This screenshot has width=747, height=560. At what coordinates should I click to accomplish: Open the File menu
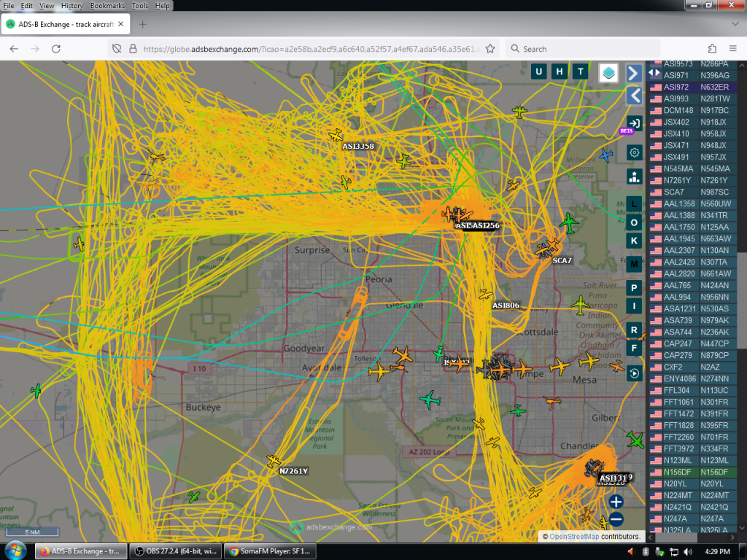pyautogui.click(x=9, y=6)
